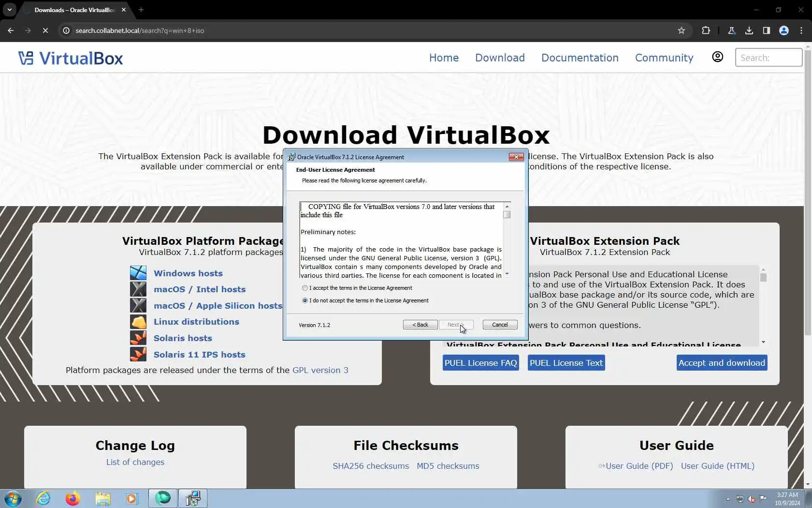The width and height of the screenshot is (812, 508).
Task: Open the browser profile avatar
Action: pos(784,30)
